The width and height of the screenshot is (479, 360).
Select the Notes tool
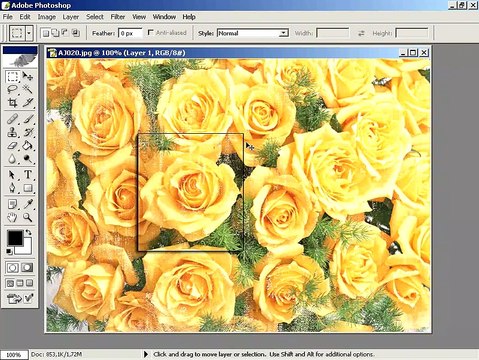(12, 204)
